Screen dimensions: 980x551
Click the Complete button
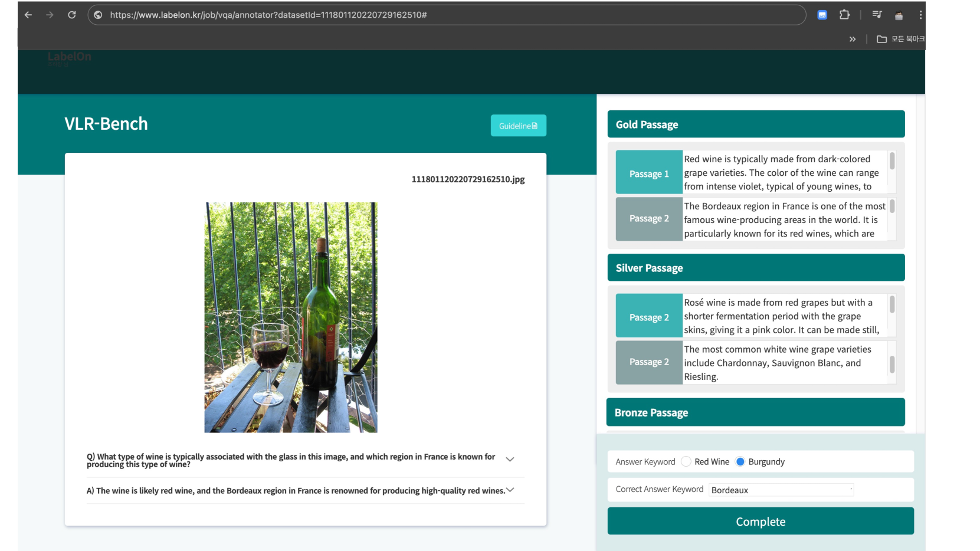click(x=761, y=521)
